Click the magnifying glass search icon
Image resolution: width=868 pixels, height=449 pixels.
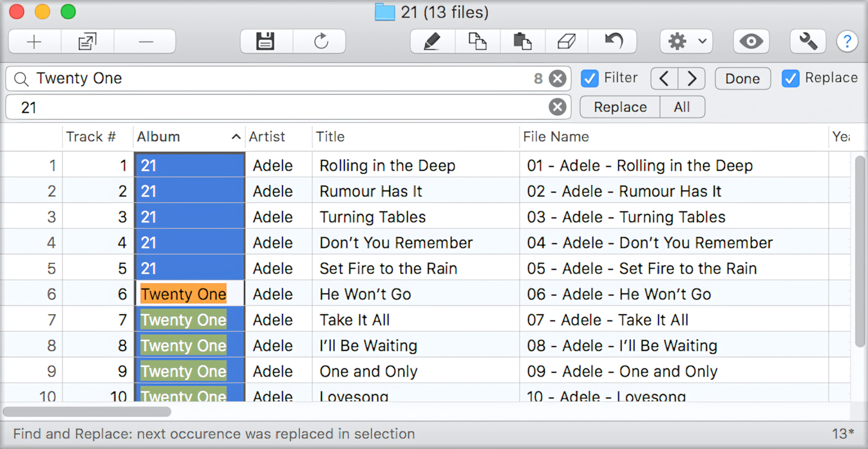click(21, 78)
